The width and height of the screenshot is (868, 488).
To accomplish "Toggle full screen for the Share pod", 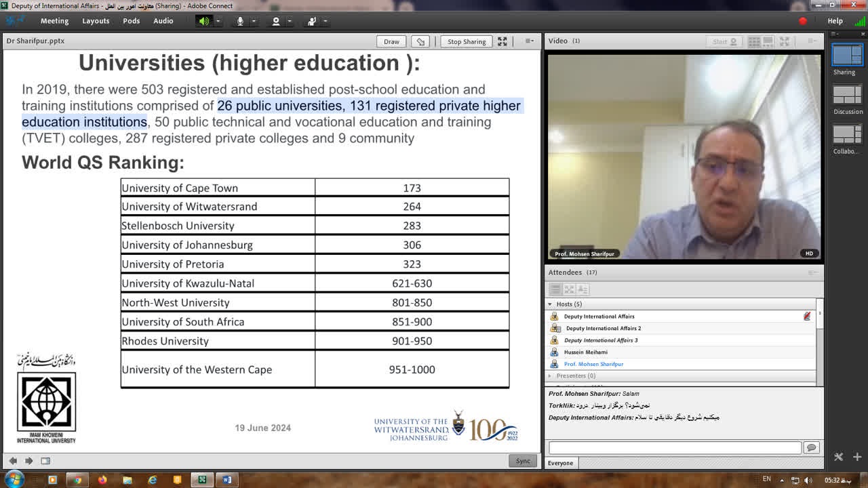I will (502, 41).
